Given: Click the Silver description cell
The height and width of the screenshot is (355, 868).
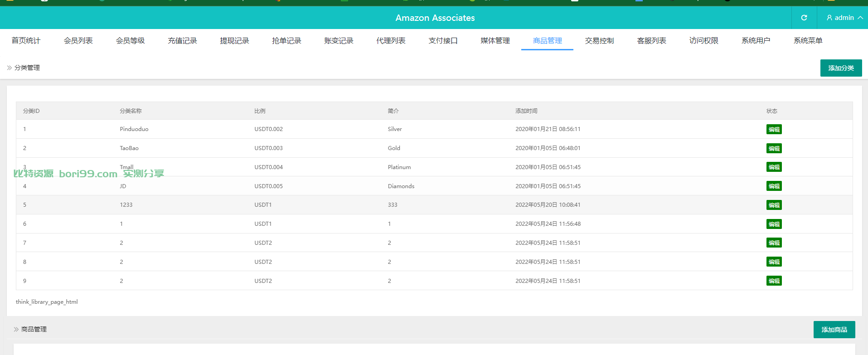Looking at the screenshot, I should pos(395,129).
